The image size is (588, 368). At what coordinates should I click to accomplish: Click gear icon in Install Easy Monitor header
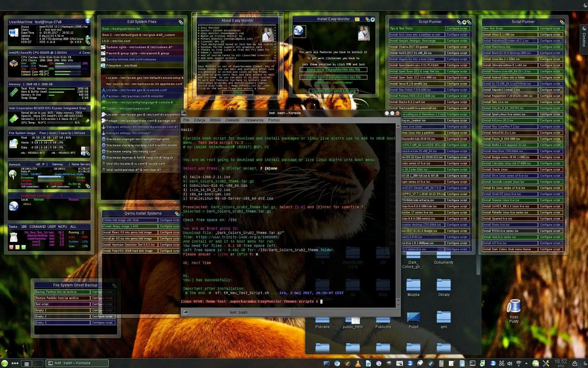373,19
